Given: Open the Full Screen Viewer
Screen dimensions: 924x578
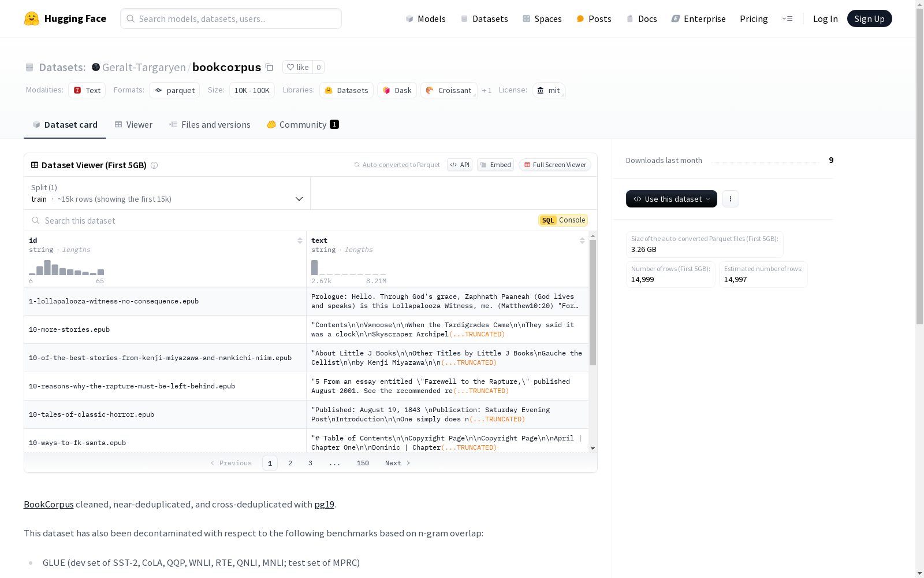Looking at the screenshot, I should [555, 165].
